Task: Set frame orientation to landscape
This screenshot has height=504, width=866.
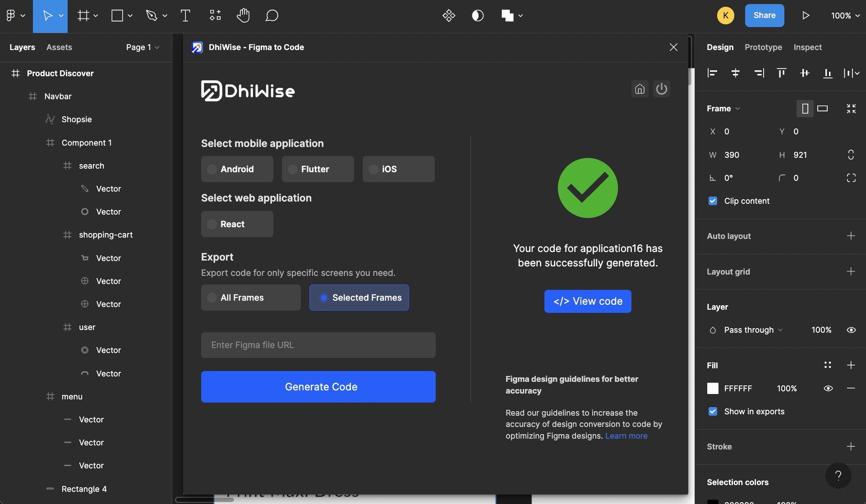Action: coord(823,109)
